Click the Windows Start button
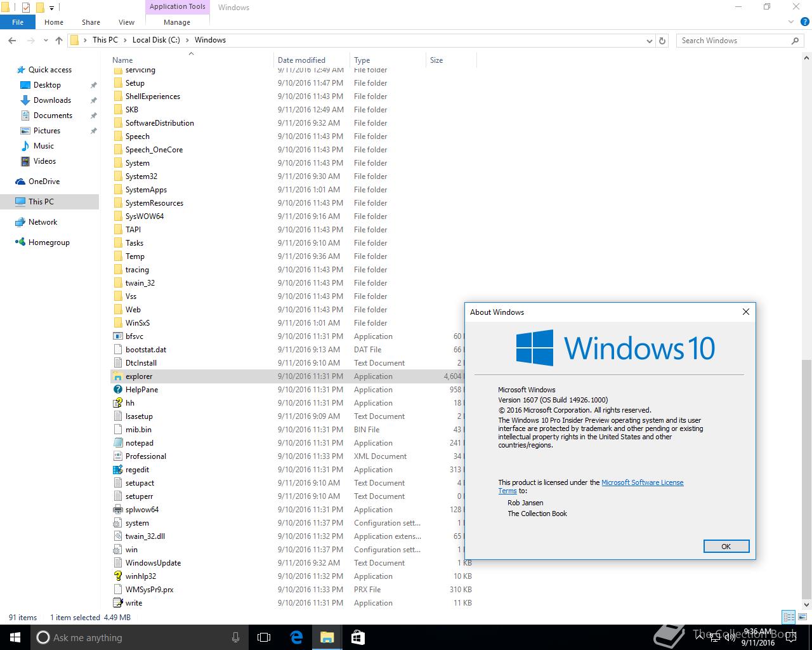The height and width of the screenshot is (650, 812). pyautogui.click(x=15, y=637)
